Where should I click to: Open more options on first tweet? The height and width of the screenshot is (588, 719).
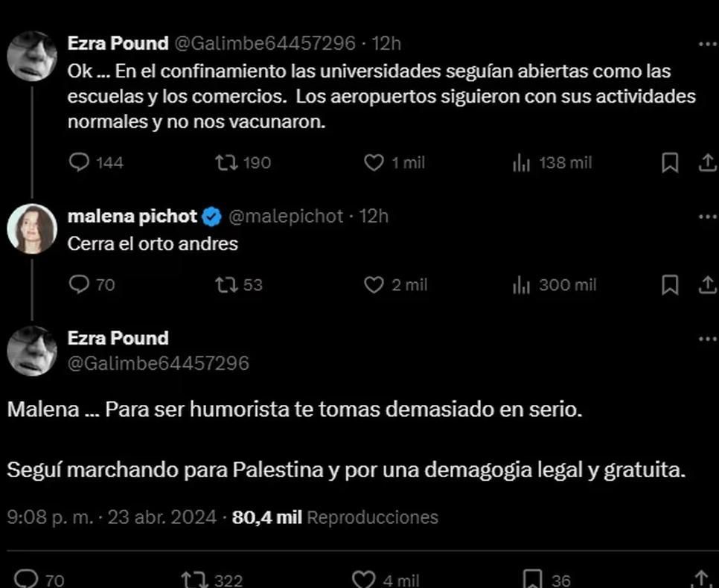(x=706, y=44)
